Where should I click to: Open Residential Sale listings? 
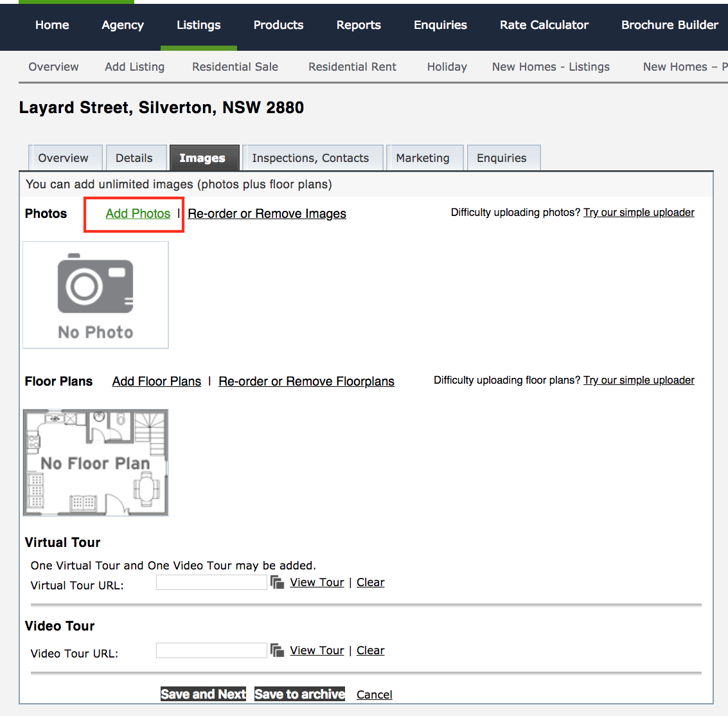(235, 67)
